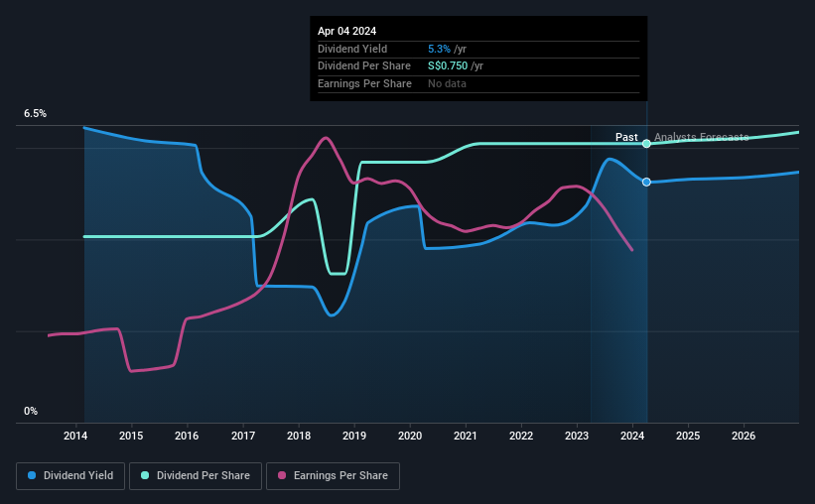Screen dimensions: 815x504
Task: Click the 2021 x-axis label
Action: pyautogui.click(x=466, y=436)
